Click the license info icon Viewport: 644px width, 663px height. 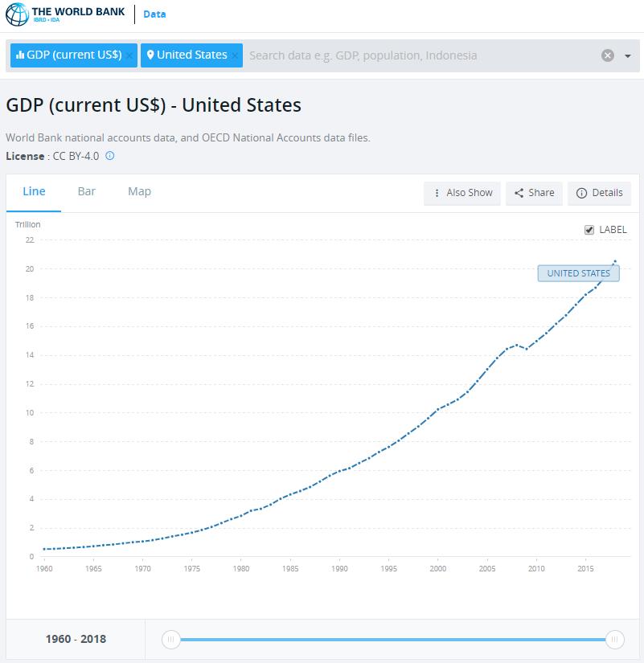point(110,156)
